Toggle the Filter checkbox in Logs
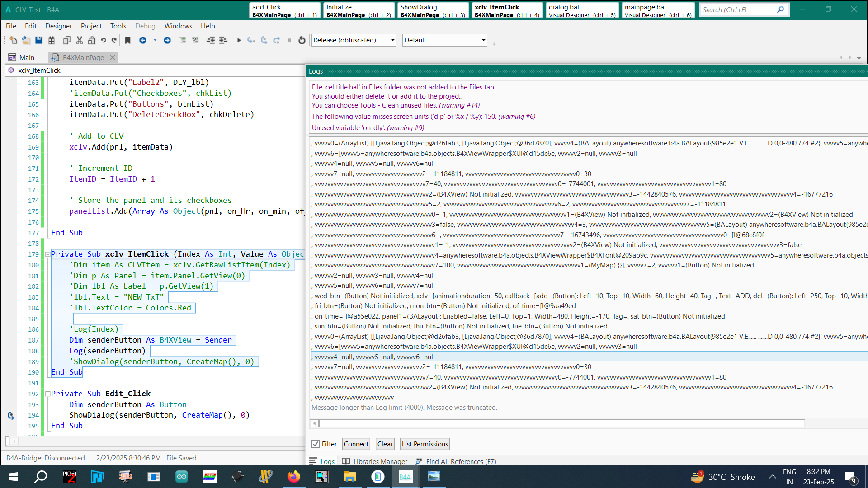This screenshot has width=868, height=488. [316, 444]
